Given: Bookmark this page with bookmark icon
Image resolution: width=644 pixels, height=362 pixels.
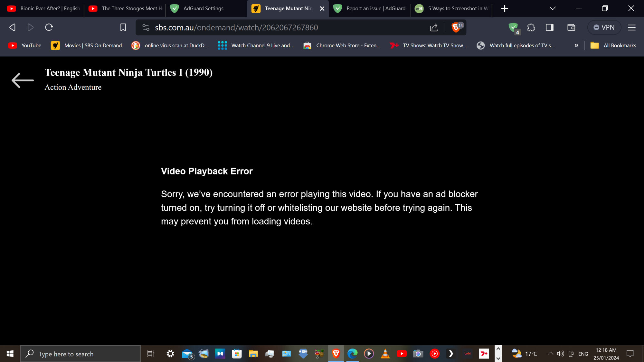Looking at the screenshot, I should coord(123,28).
